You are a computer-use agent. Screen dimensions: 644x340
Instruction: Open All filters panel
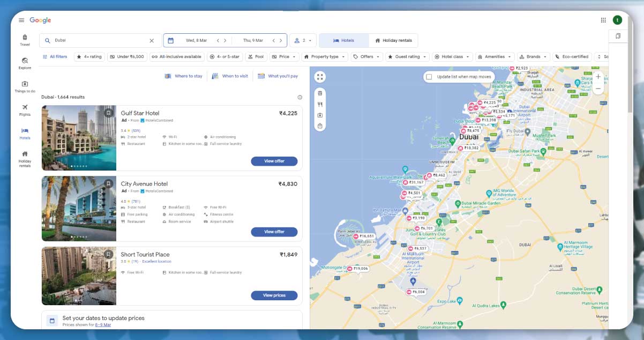(55, 57)
